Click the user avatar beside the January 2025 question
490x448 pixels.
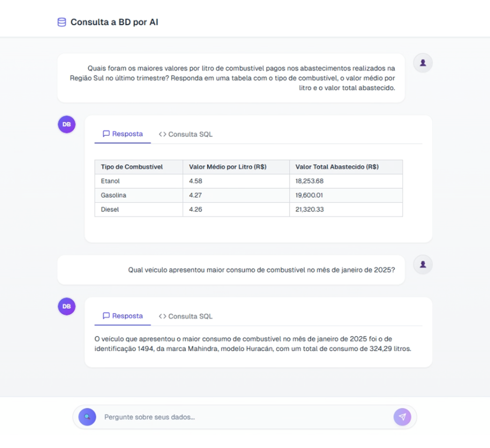point(423,265)
